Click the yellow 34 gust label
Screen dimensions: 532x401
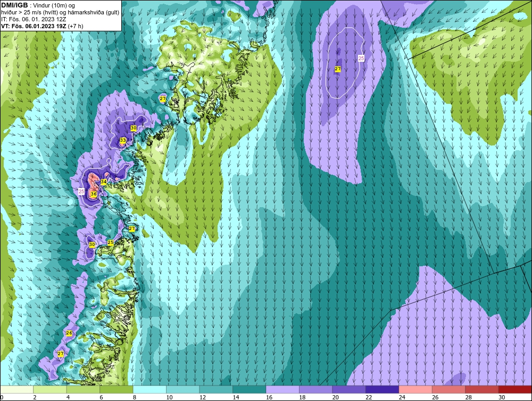[x=104, y=182]
